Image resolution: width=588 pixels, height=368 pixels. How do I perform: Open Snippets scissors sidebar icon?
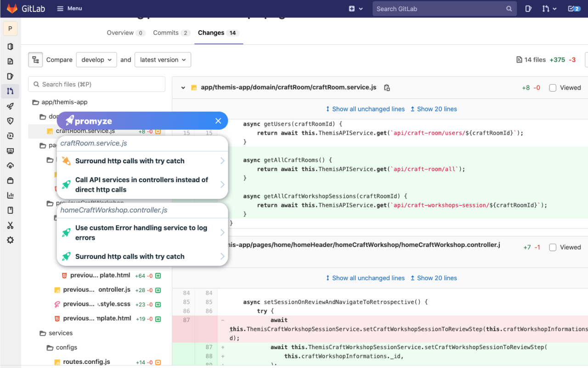(x=10, y=225)
